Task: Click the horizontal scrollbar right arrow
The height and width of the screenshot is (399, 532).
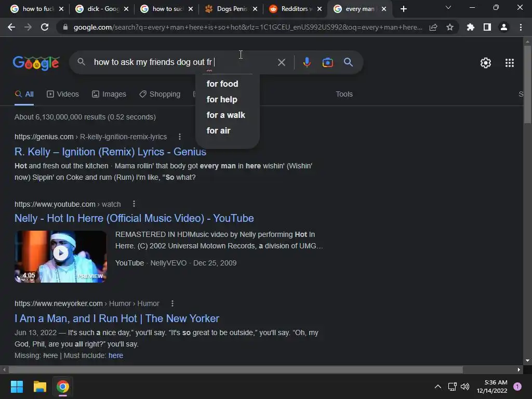Action: pos(519,369)
